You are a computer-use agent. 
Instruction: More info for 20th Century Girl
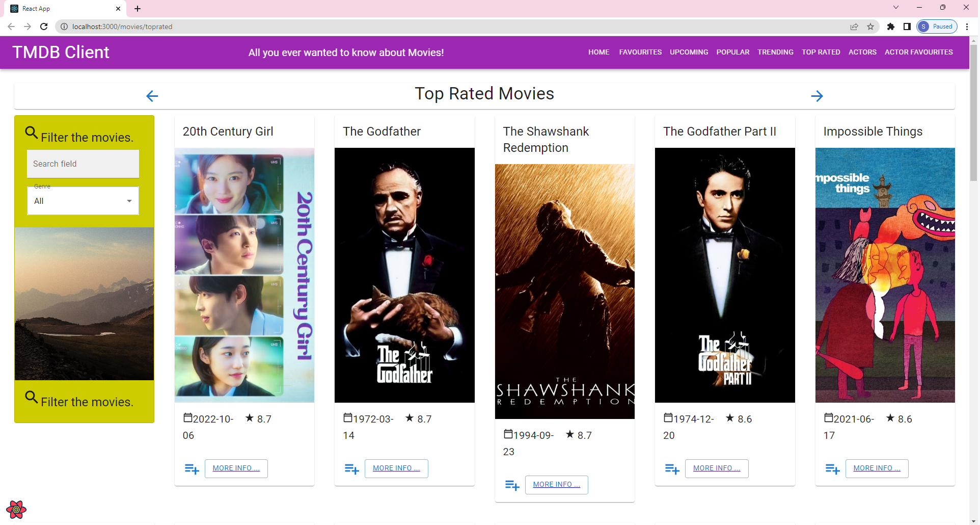(236, 468)
